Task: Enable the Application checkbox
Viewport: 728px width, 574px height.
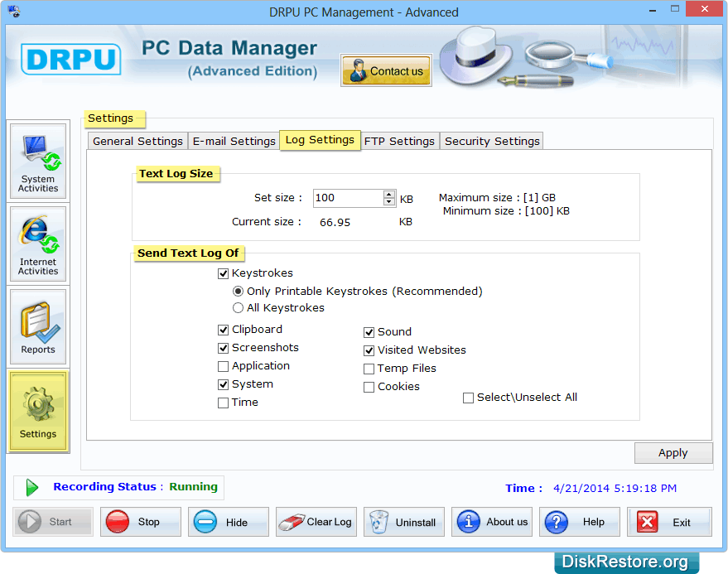Action: pyautogui.click(x=224, y=366)
